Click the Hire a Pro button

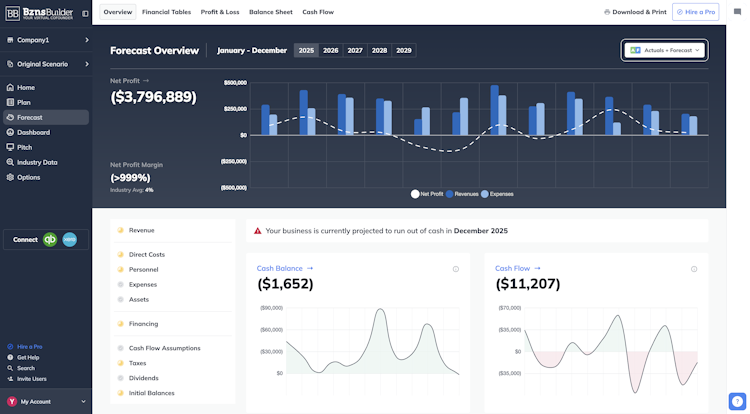(x=696, y=12)
